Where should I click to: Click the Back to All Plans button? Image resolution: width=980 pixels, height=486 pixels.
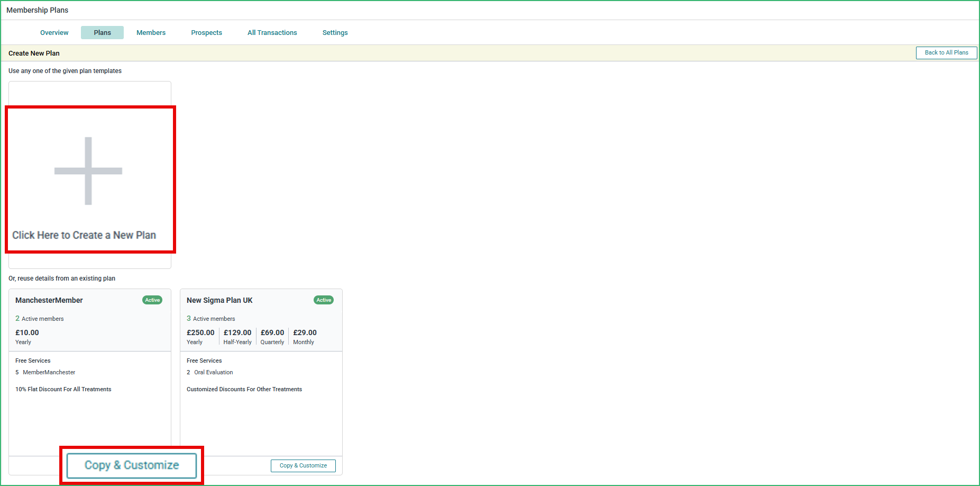click(946, 52)
